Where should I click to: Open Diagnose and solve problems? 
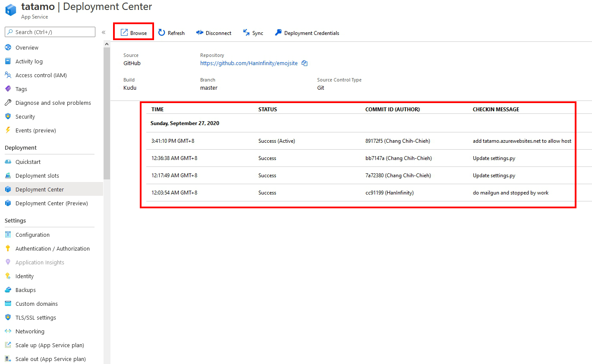click(x=53, y=103)
